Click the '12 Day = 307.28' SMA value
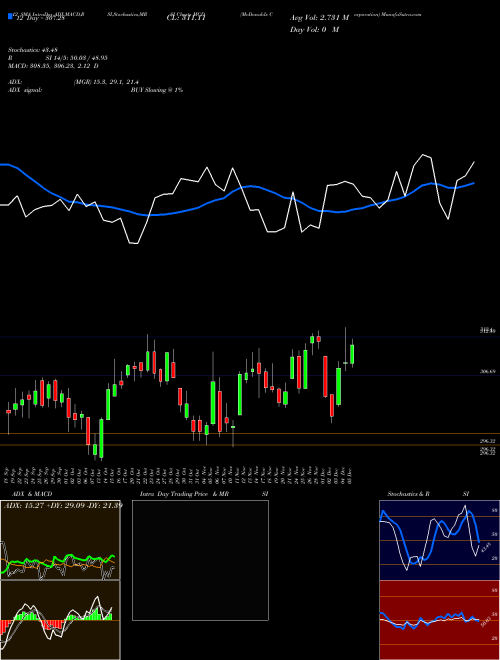The width and height of the screenshot is (500, 660). point(39,18)
